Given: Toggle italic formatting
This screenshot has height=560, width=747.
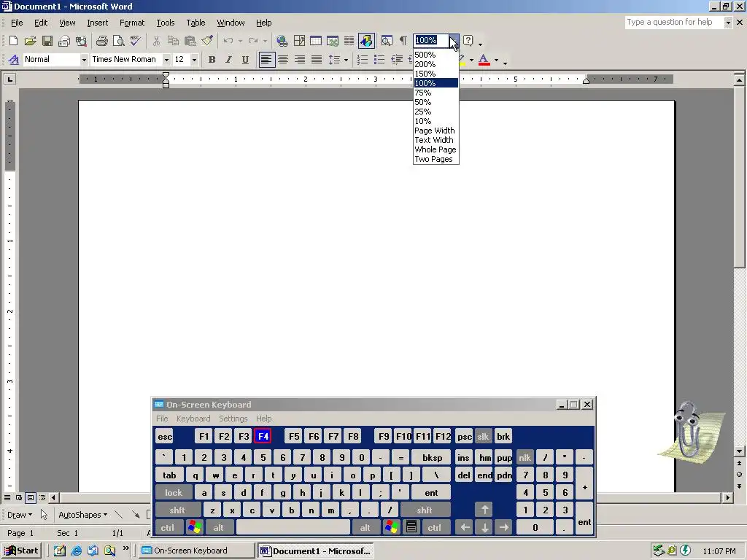Looking at the screenshot, I should click(228, 60).
